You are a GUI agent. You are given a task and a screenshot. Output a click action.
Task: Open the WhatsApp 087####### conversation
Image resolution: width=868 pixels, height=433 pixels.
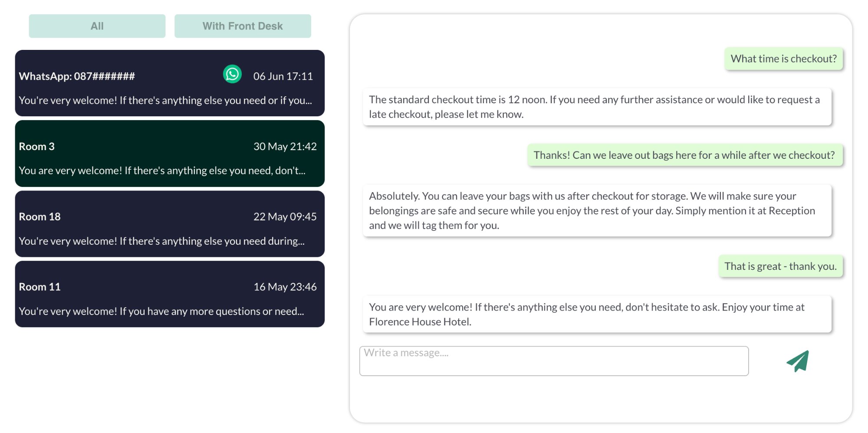click(x=169, y=84)
